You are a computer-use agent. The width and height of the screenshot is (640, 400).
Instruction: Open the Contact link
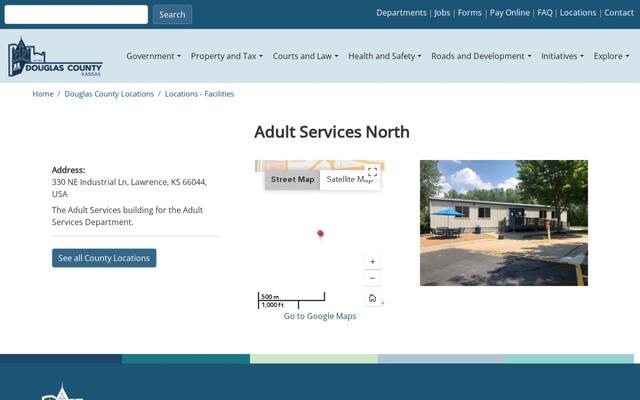click(x=619, y=13)
